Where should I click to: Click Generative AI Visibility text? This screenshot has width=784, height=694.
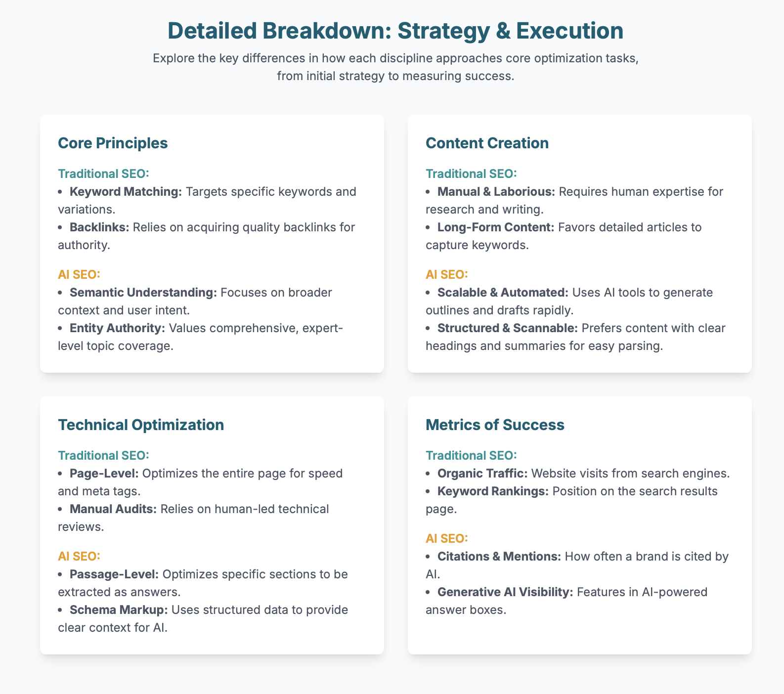(x=505, y=592)
